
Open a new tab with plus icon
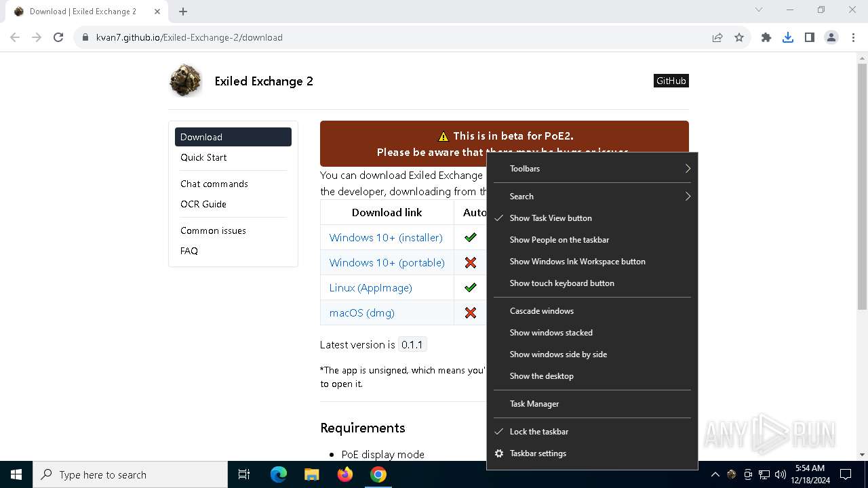[183, 11]
